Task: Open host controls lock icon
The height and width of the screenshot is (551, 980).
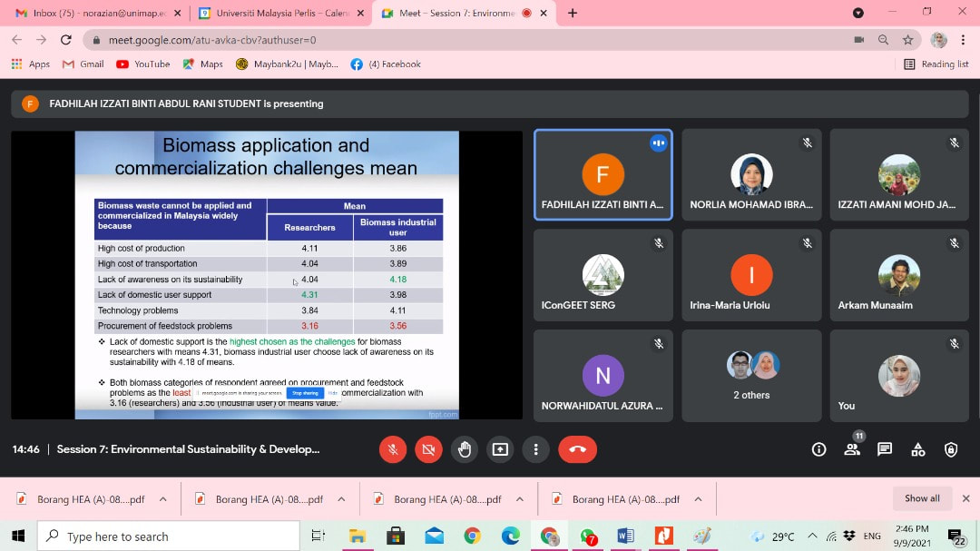Action: tap(951, 449)
